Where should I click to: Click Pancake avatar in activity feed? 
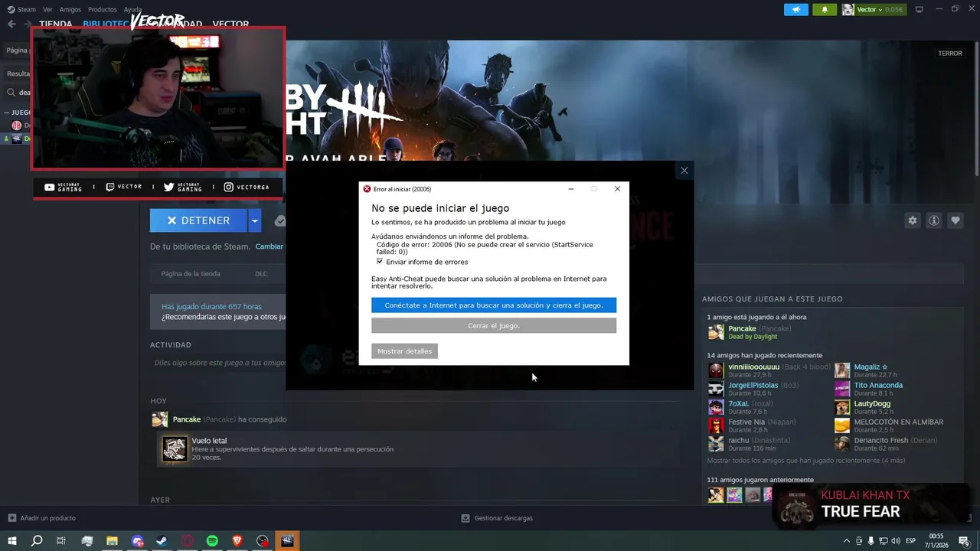[159, 419]
